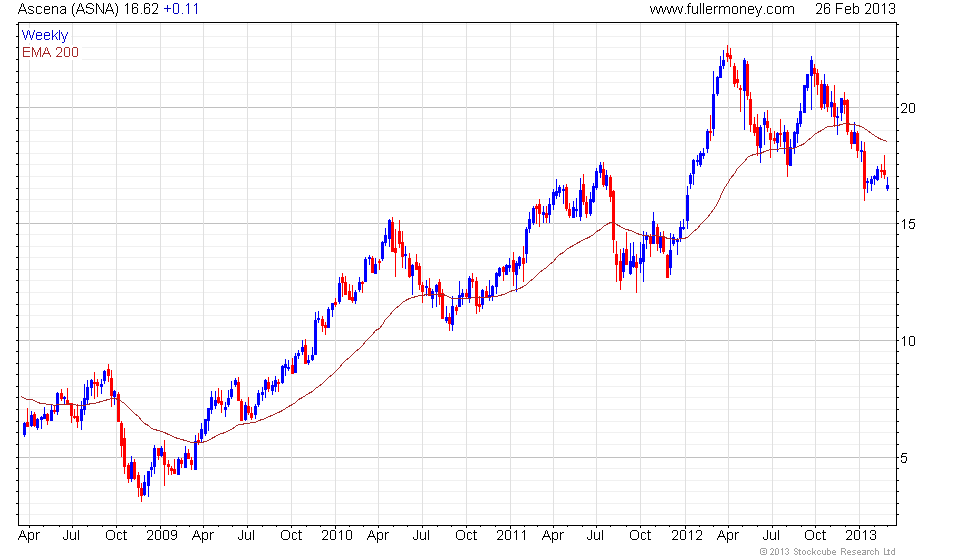Click the 2009 time axis label
The image size is (980, 560).
pos(162,536)
